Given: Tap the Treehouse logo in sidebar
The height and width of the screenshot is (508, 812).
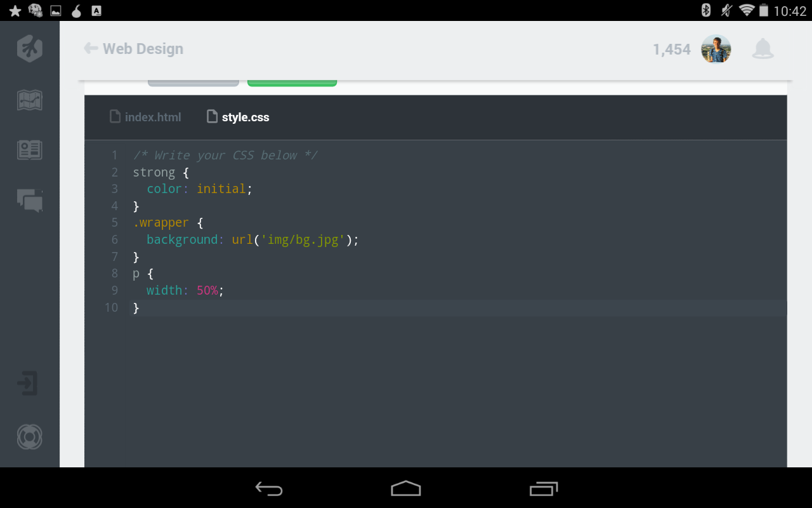Looking at the screenshot, I should (x=30, y=49).
